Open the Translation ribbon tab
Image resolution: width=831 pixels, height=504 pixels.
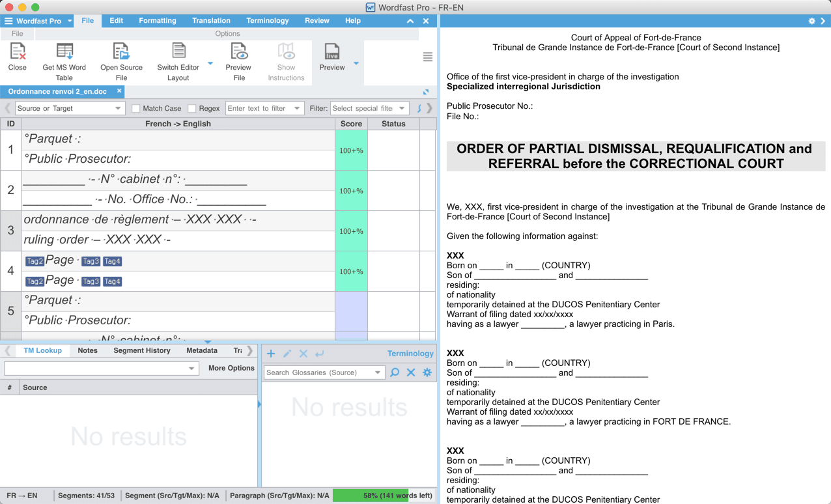pyautogui.click(x=211, y=21)
